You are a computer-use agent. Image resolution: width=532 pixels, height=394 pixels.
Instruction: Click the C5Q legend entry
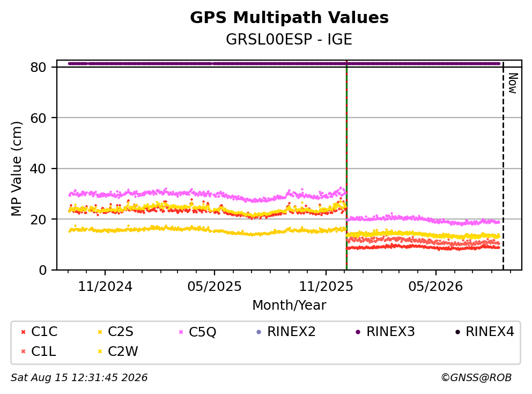pos(197,332)
